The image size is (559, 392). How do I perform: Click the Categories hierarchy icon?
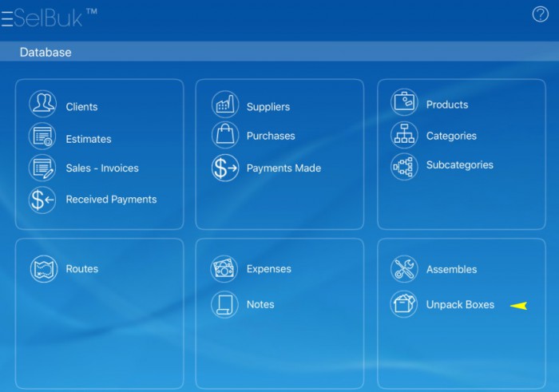(404, 135)
